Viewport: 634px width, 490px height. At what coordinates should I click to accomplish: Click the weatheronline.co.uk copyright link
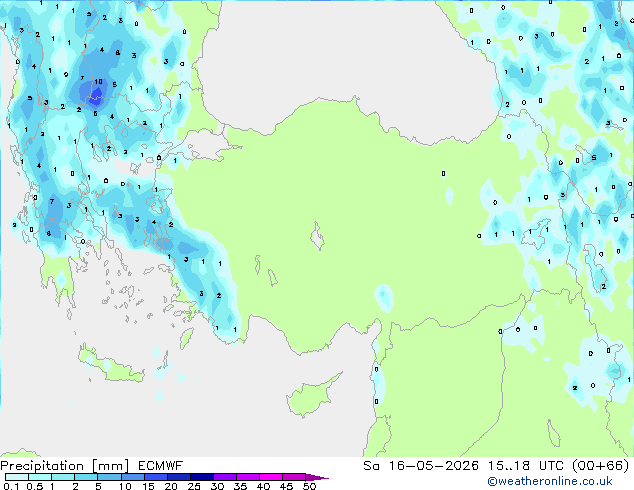[x=549, y=481]
